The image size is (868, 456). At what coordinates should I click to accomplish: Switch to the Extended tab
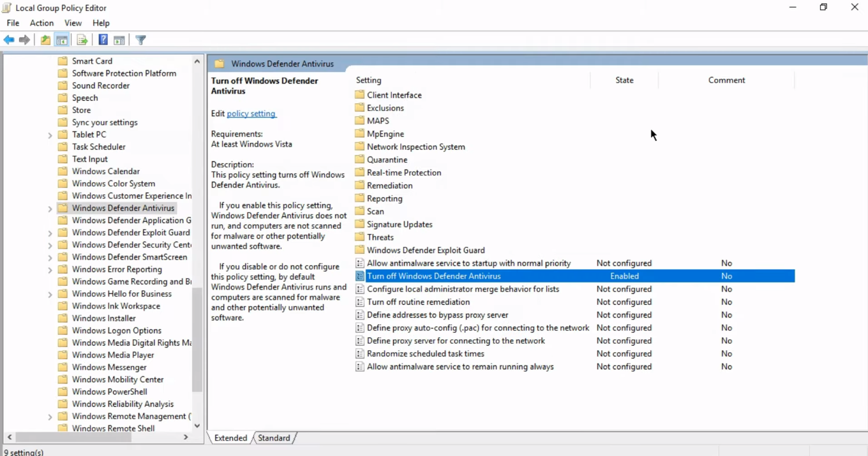[230, 438]
